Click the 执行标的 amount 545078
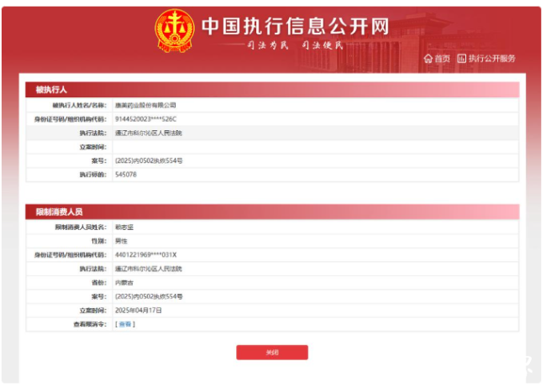The width and height of the screenshot is (546, 392). [x=125, y=174]
